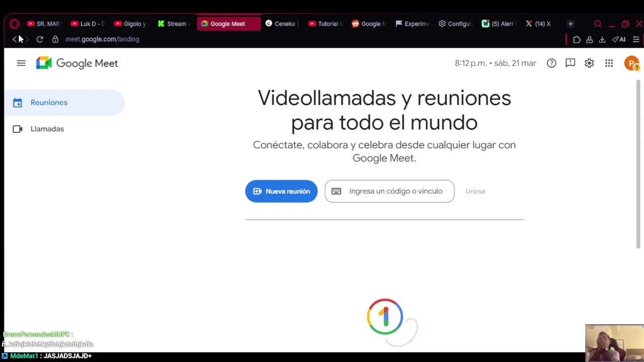
Task: Click the site lock icon
Action: [55, 39]
